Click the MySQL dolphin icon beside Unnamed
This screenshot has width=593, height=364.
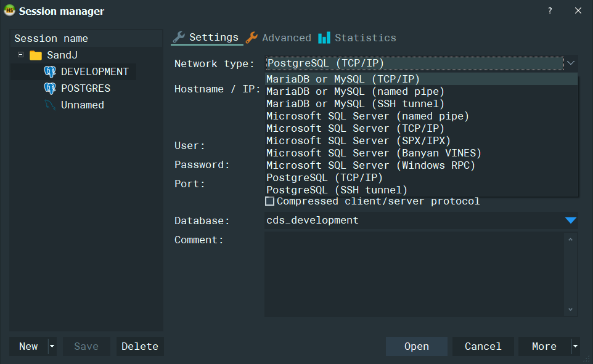click(x=50, y=105)
